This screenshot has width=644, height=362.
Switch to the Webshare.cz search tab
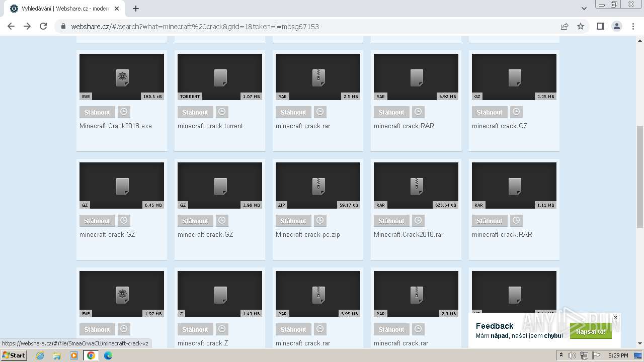point(64,9)
